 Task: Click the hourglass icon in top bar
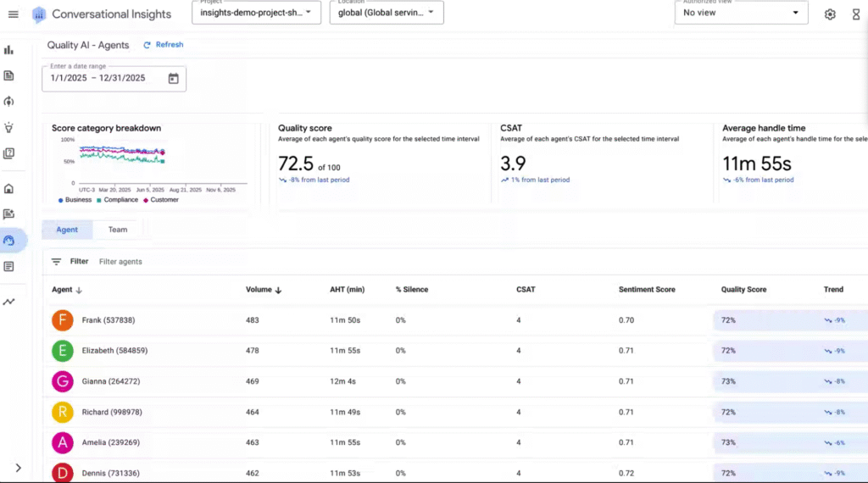[856, 14]
